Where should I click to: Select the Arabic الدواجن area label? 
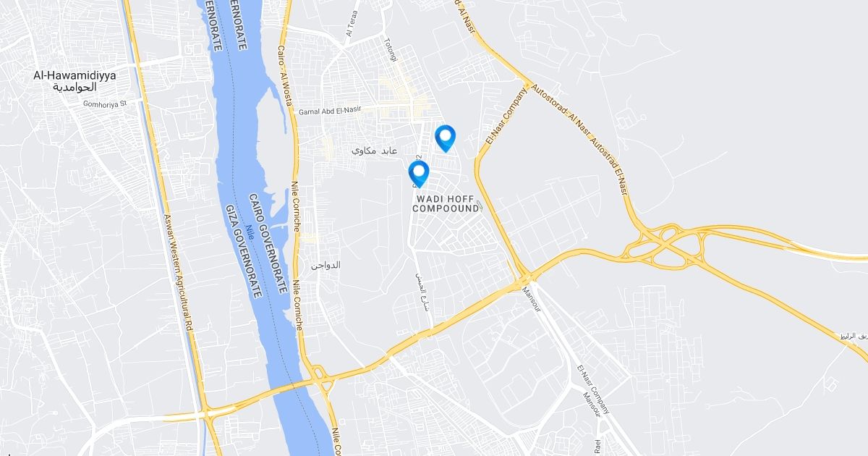tap(325, 265)
